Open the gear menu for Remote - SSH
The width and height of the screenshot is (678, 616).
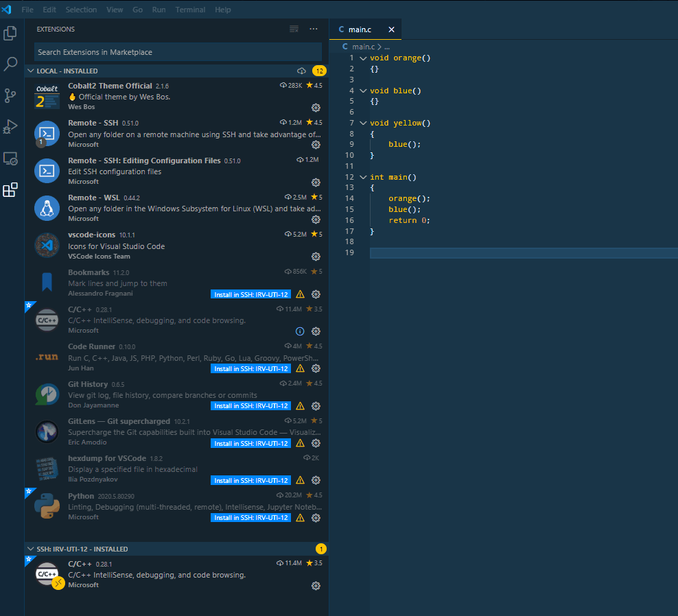click(316, 144)
